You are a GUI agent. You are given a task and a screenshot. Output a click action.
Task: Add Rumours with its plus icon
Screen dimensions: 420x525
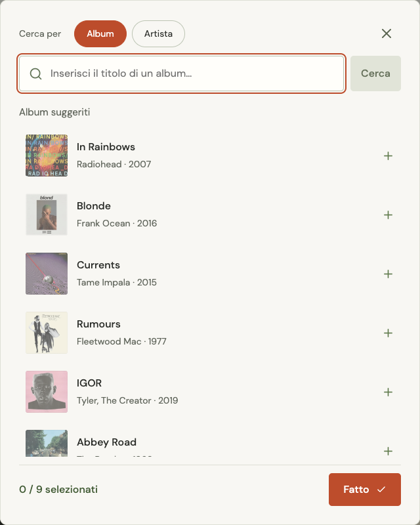tap(388, 333)
